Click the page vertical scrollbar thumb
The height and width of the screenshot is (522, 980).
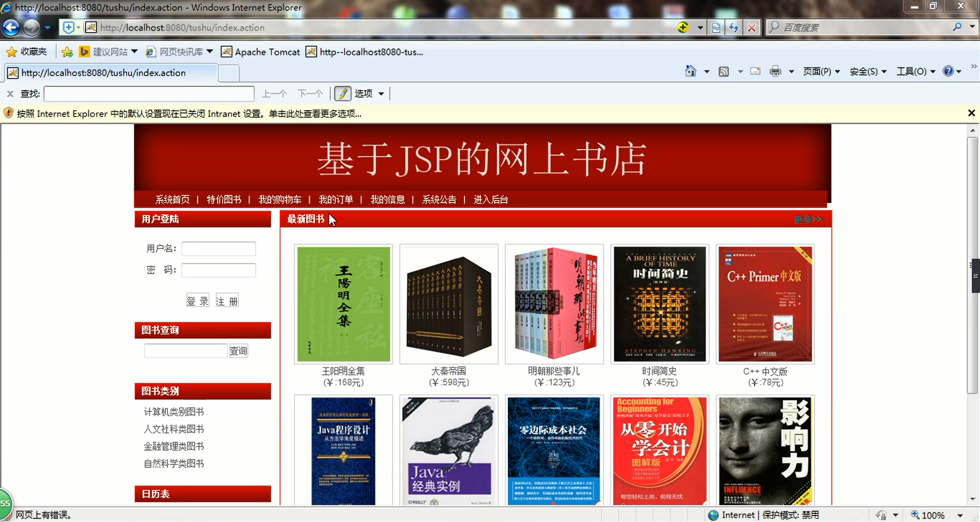[972, 265]
